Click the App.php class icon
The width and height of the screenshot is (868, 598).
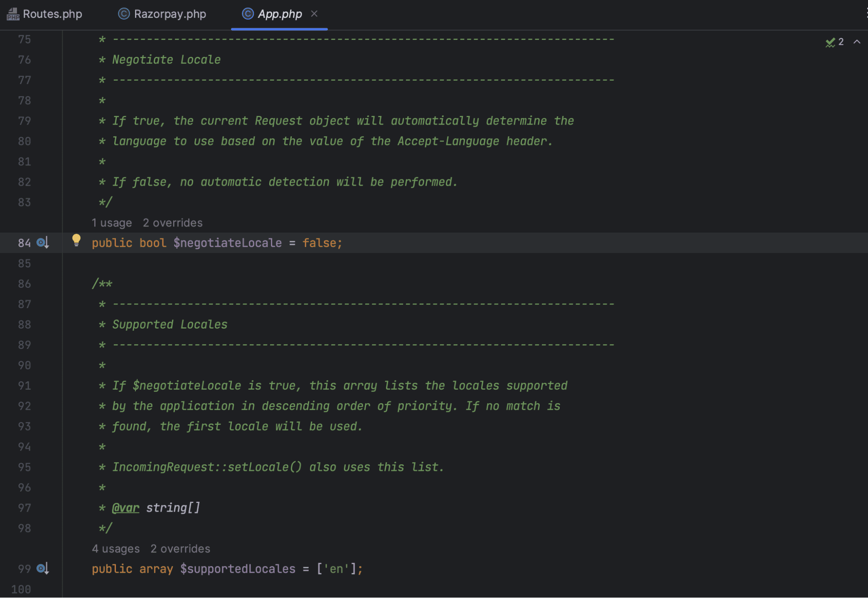coord(248,14)
